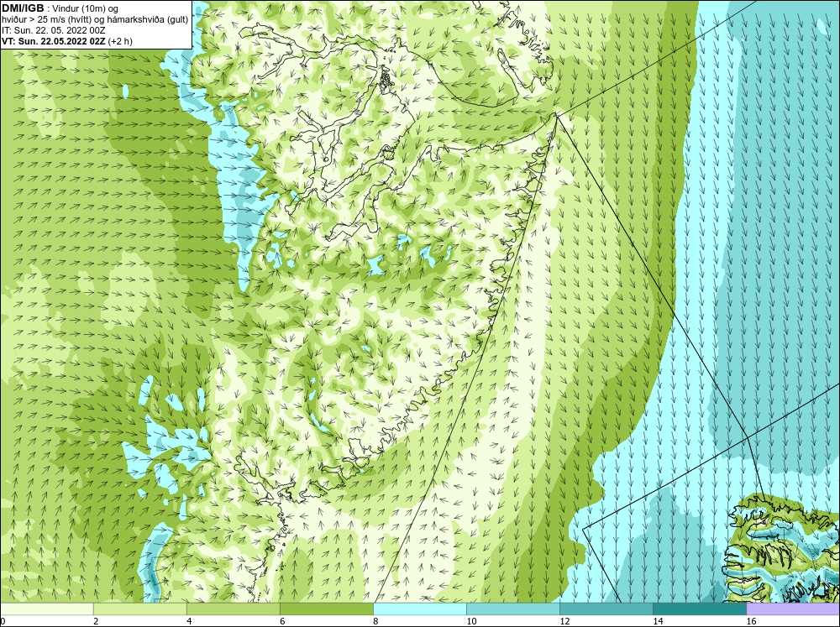The width and height of the screenshot is (840, 627).
Task: Click the legend value label 0
Action: [x=3, y=621]
